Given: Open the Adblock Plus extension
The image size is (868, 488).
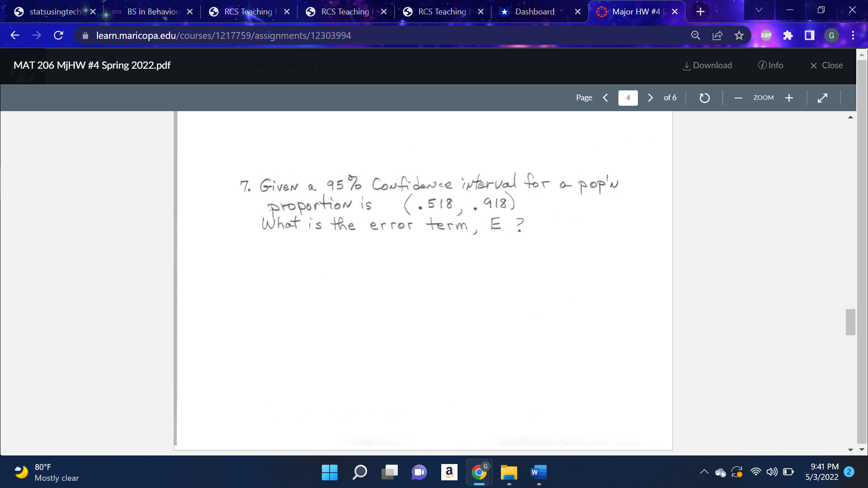Looking at the screenshot, I should point(765,35).
